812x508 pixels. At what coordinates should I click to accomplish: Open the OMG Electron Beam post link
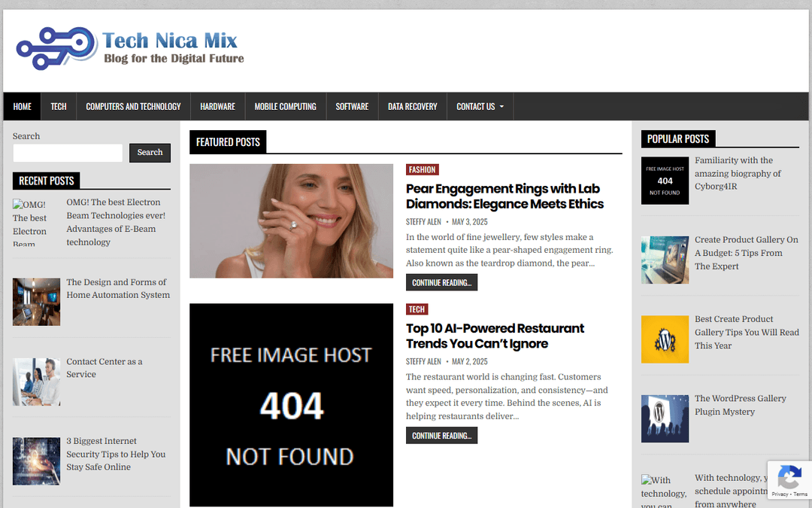click(x=116, y=222)
